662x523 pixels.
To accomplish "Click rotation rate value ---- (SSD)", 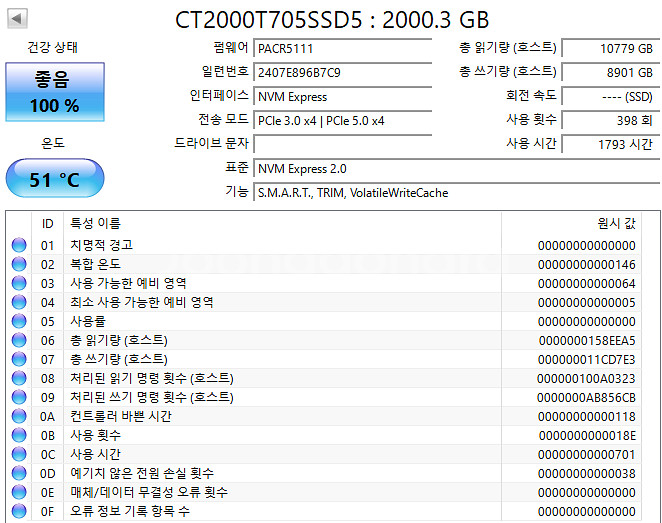I will (610, 97).
